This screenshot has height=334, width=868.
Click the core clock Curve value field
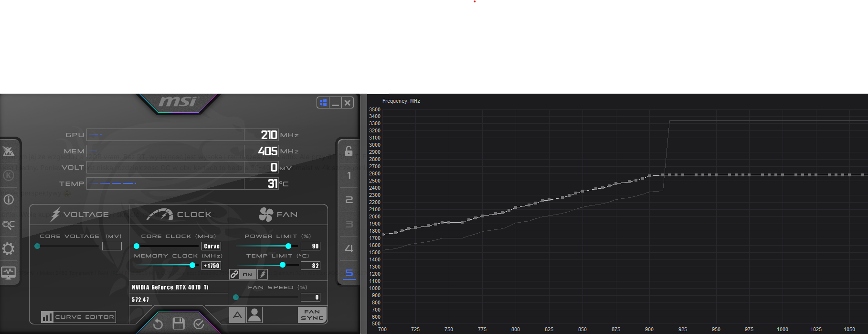212,246
